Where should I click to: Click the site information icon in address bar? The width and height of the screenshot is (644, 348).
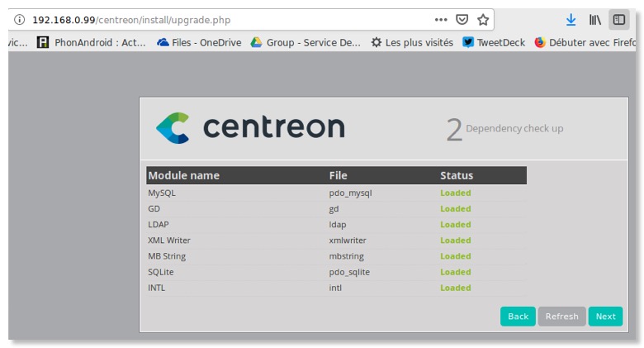[x=19, y=20]
